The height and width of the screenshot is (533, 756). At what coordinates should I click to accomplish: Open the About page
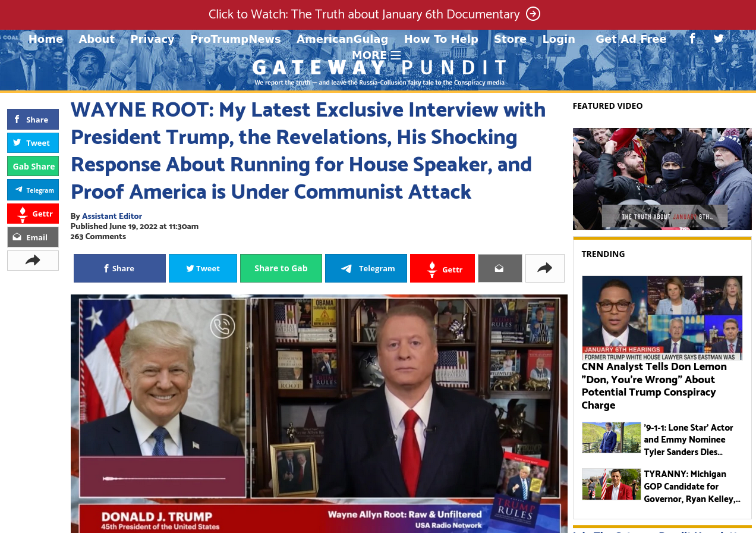(97, 39)
